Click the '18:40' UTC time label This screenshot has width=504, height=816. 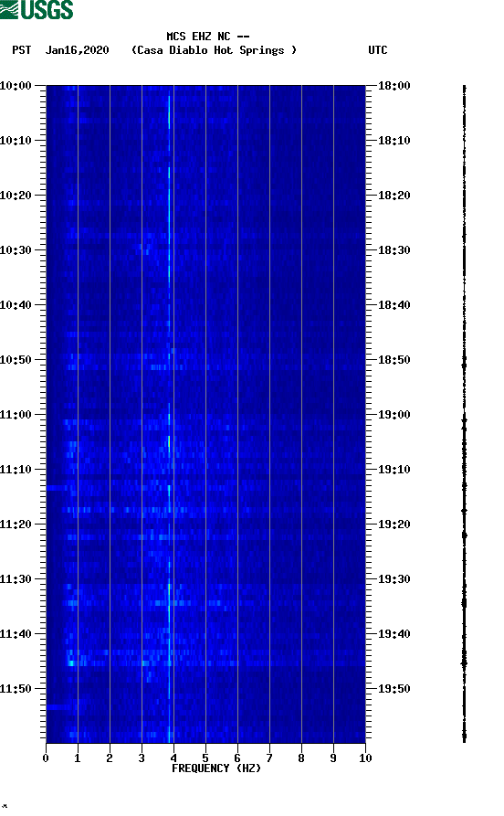[x=394, y=305]
